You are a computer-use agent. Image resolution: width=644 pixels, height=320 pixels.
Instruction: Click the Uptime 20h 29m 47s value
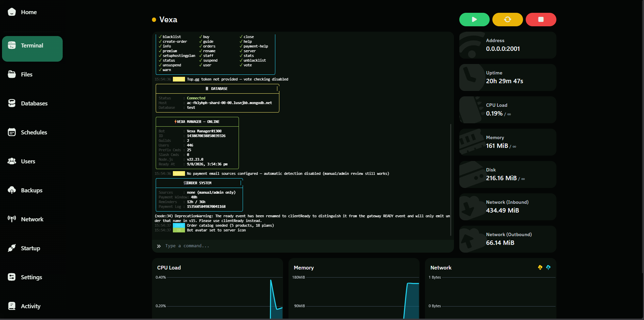pyautogui.click(x=504, y=81)
